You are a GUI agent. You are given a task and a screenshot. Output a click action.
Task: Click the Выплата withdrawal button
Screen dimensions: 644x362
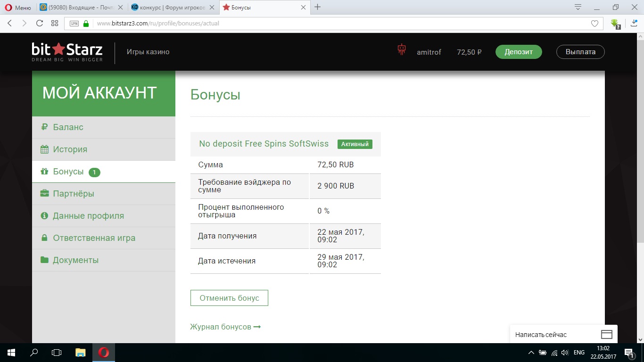[x=580, y=52]
